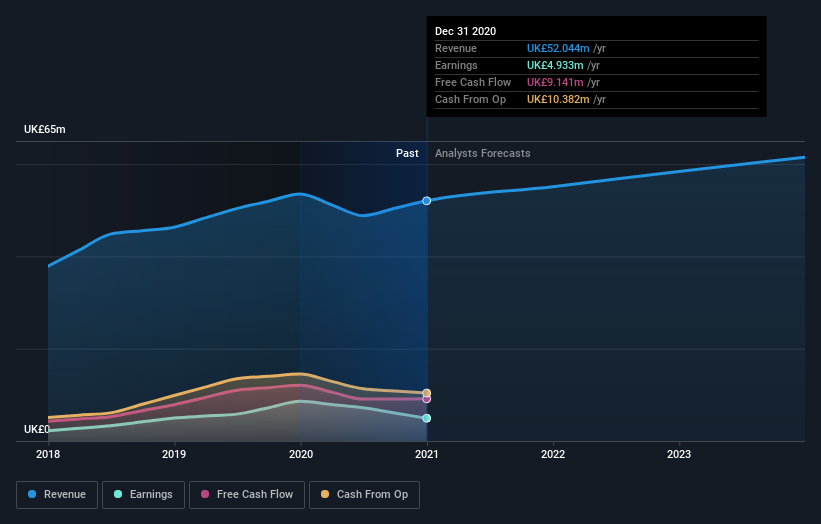Click the UK£52.044m revenue value
821x524 pixels.
(558, 48)
